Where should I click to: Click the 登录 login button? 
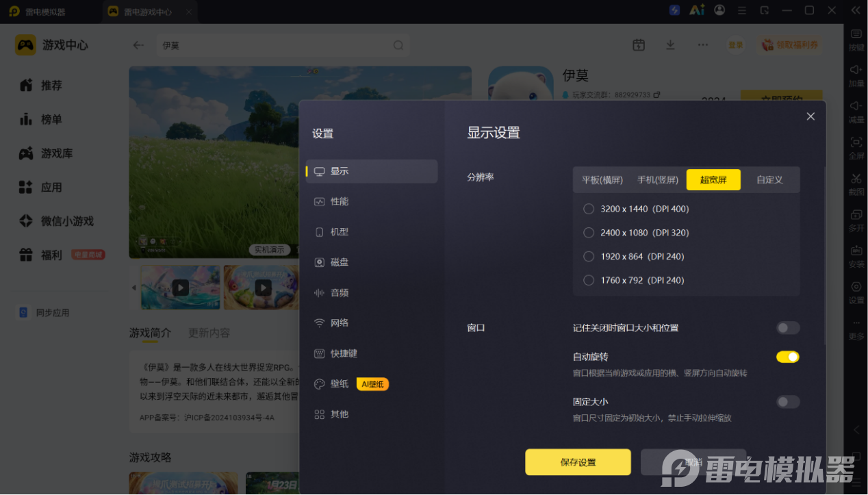coord(736,45)
